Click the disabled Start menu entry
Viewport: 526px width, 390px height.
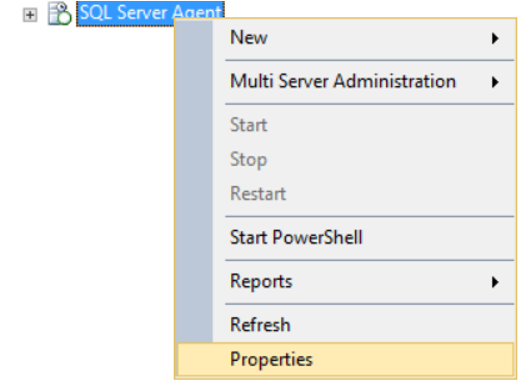click(346, 125)
